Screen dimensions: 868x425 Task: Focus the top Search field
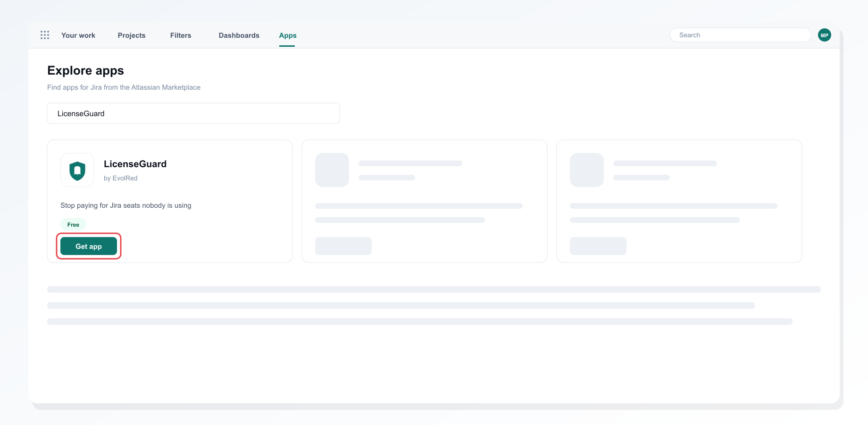[740, 35]
